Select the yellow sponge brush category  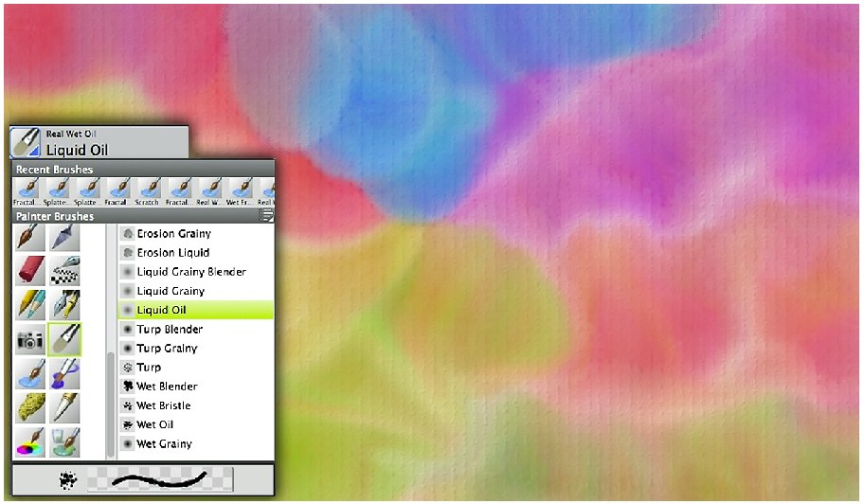(30, 408)
